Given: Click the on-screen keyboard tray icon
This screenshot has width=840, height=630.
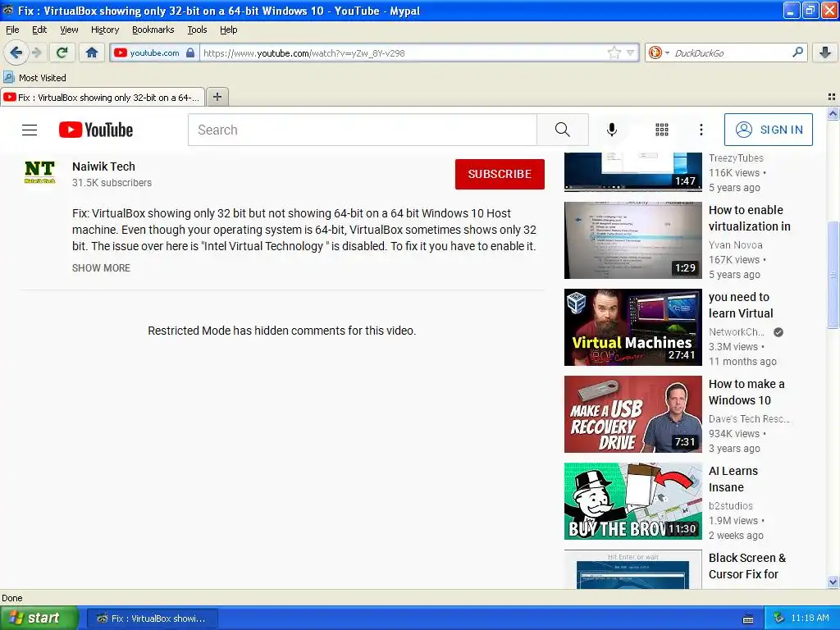Looking at the screenshot, I should click(x=748, y=619).
